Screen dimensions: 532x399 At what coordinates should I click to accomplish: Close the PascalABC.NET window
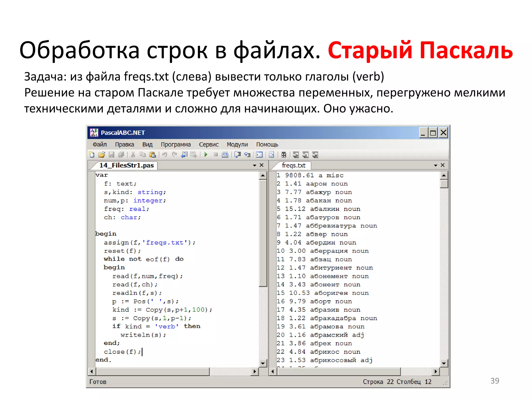[x=443, y=133]
